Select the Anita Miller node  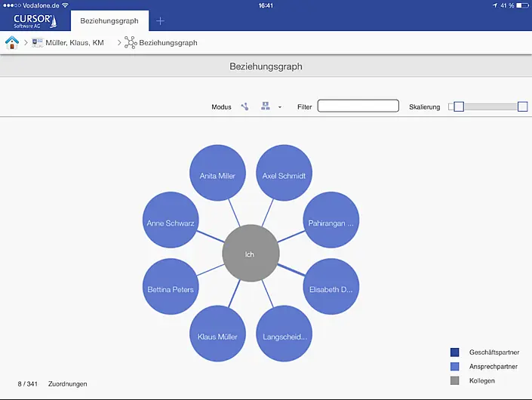tap(217, 175)
